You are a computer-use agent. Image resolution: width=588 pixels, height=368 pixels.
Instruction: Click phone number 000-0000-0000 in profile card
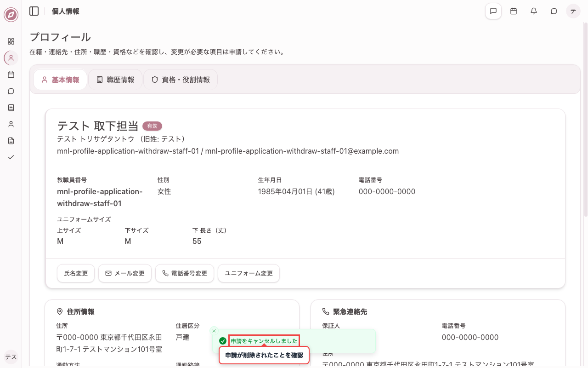[x=387, y=191]
